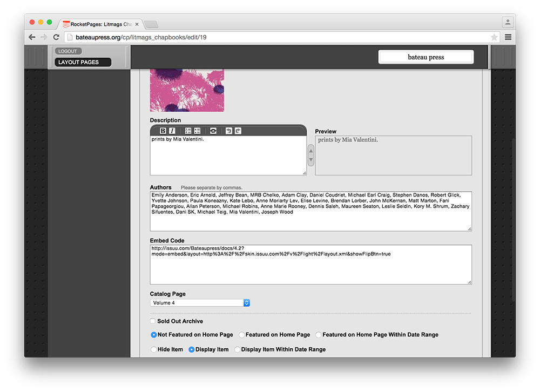Switch to the RocketPages browser tab
This screenshot has height=392, width=540.
[100, 24]
